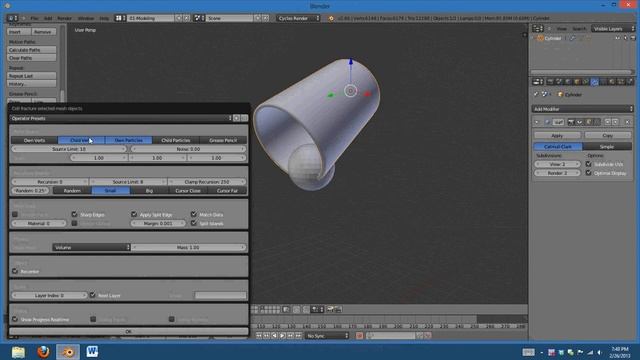The width and height of the screenshot is (640, 360).
Task: Select the Big recursion option
Action: (149, 191)
